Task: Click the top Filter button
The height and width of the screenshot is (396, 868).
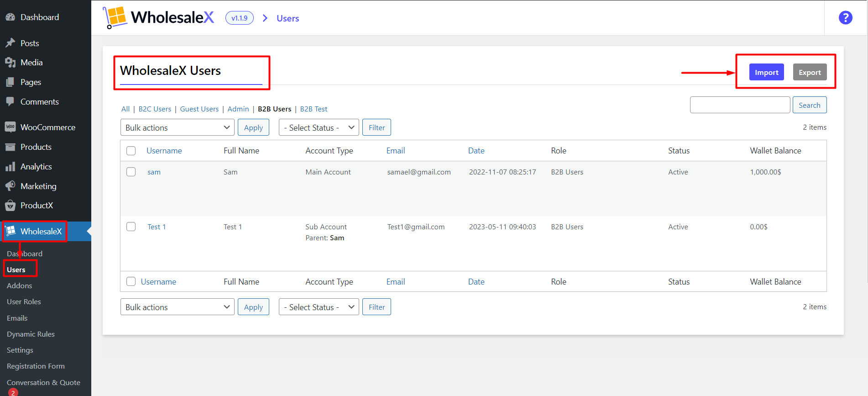Action: (x=376, y=127)
